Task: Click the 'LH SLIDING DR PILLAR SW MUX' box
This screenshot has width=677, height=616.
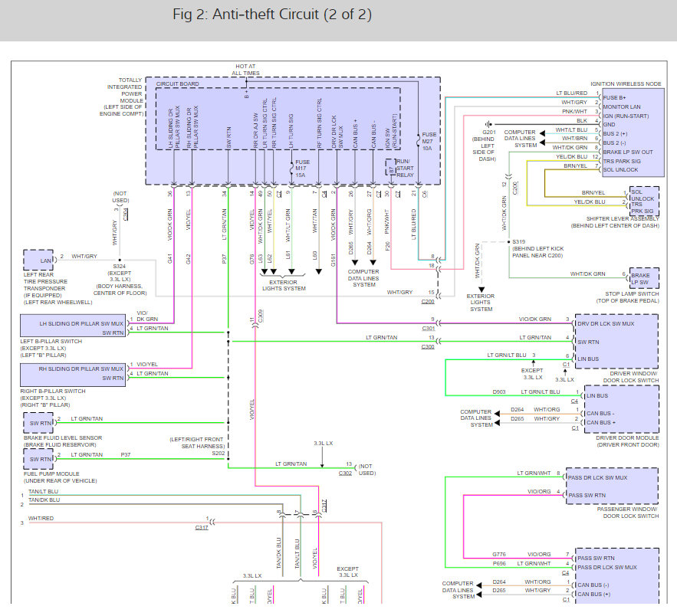Action: (x=73, y=326)
